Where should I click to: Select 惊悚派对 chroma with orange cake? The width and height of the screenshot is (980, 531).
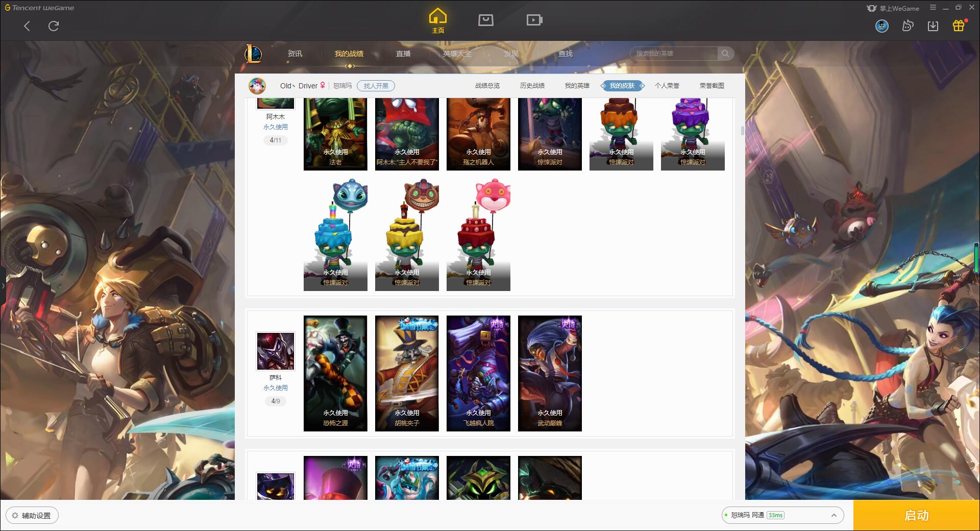pos(621,134)
